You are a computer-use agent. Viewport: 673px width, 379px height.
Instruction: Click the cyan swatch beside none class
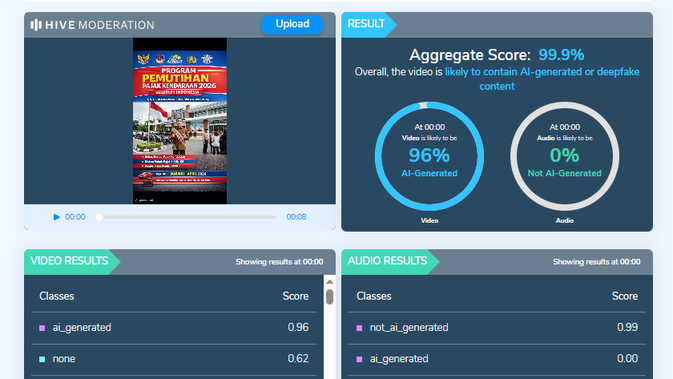click(42, 359)
